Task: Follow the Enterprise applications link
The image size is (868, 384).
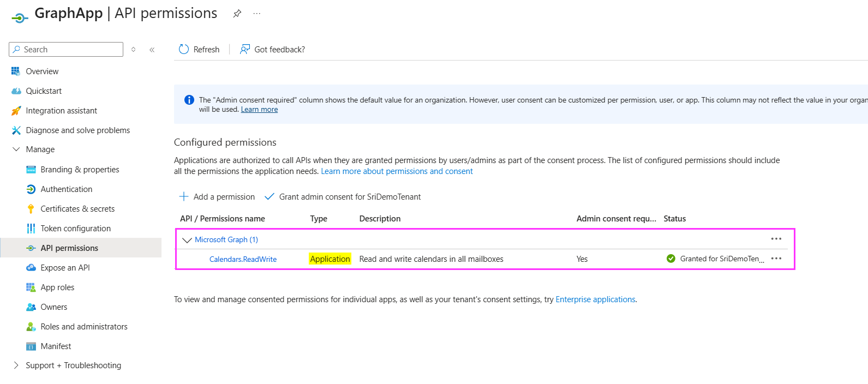Action: tap(595, 299)
